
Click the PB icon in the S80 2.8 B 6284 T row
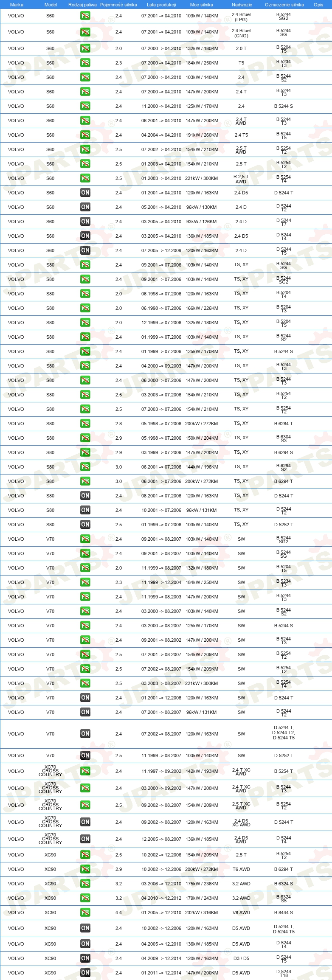click(x=85, y=424)
